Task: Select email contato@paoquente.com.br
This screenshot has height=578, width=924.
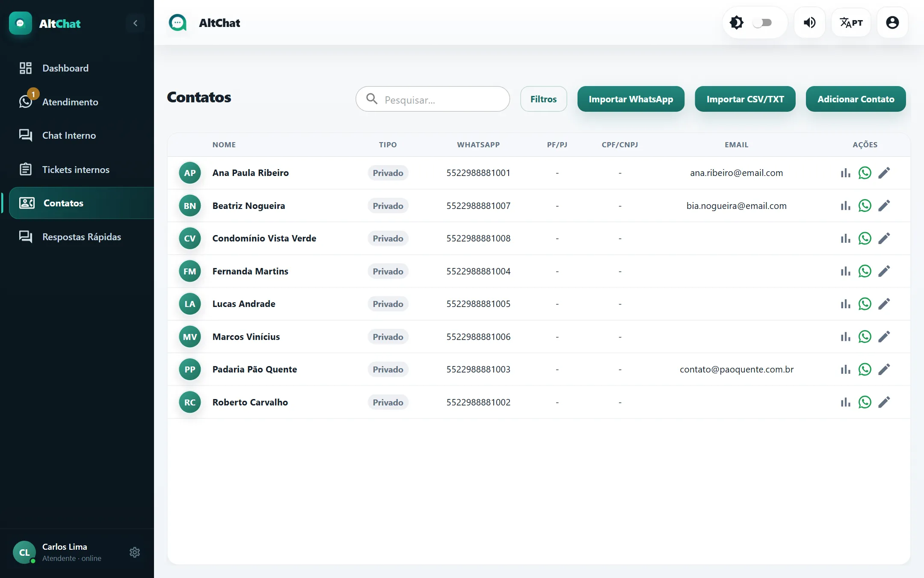Action: click(x=736, y=369)
